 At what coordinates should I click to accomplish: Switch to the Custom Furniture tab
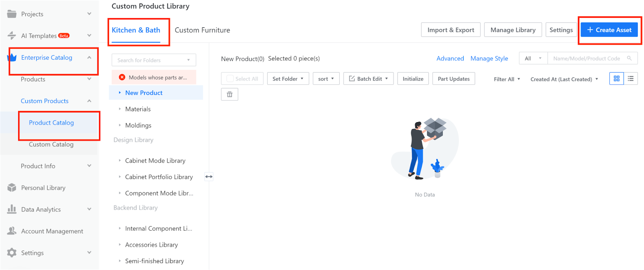(202, 30)
